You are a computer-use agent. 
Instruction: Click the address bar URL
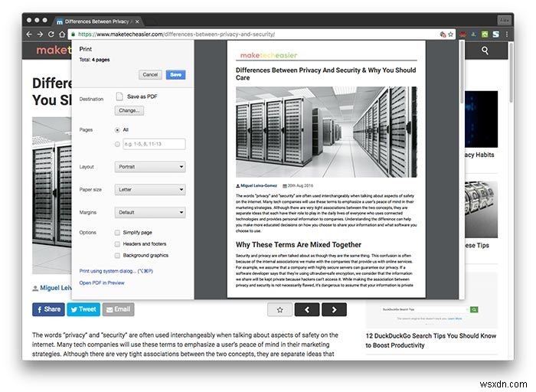176,34
